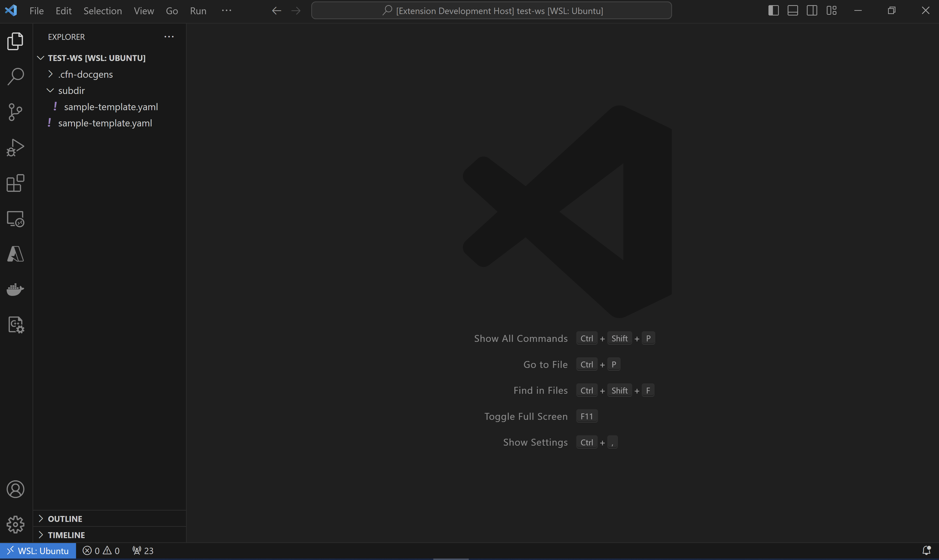This screenshot has height=560, width=939.
Task: Open the Selection menu
Action: point(102,11)
